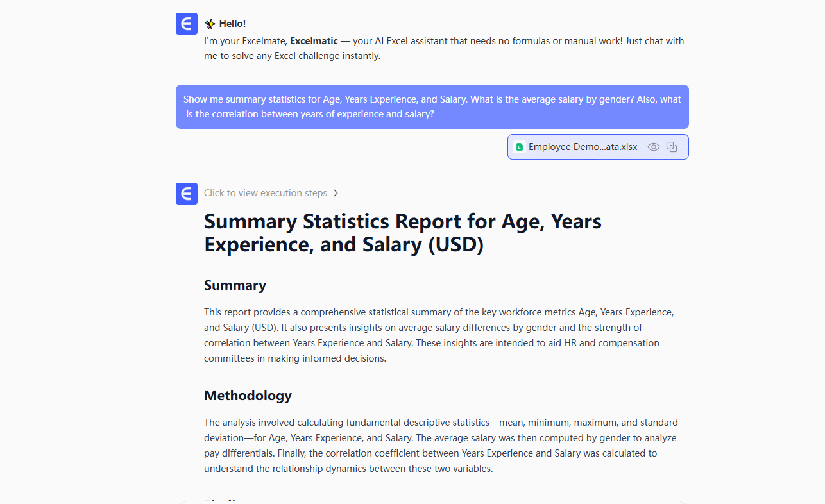Click the Hello! greeting text
Image resolution: width=825 pixels, height=504 pixels.
pos(232,24)
